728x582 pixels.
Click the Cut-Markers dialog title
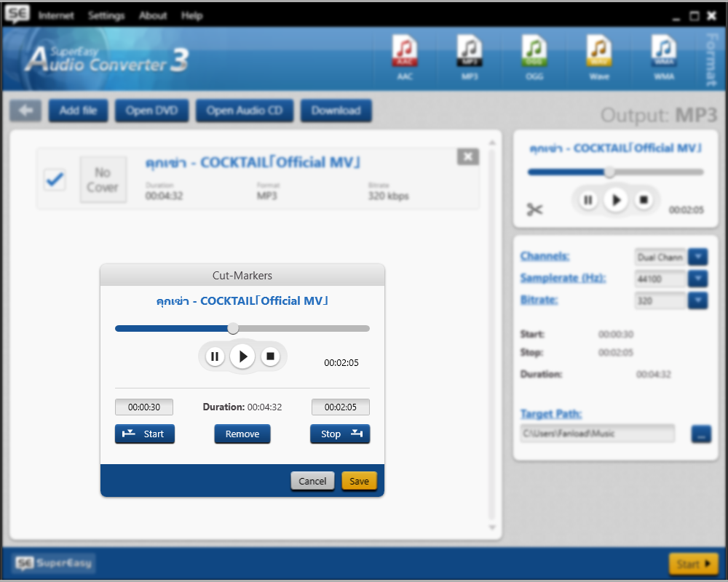(x=242, y=276)
